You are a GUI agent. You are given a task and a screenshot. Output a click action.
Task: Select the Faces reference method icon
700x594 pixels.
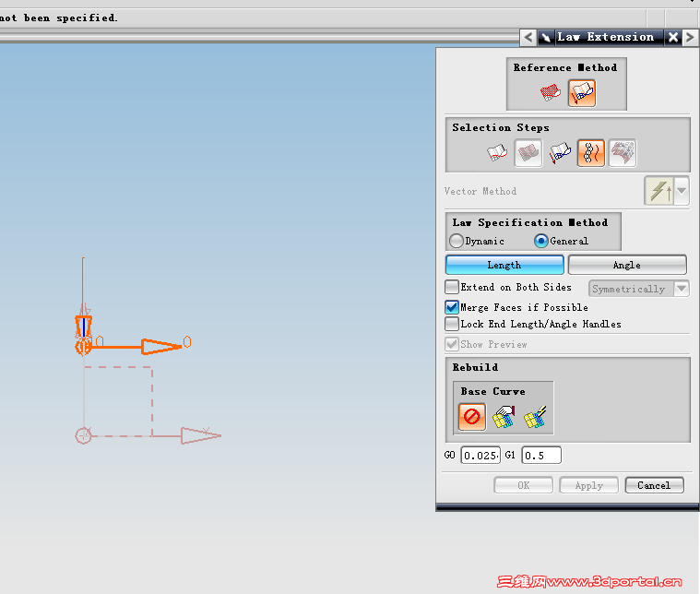551,93
